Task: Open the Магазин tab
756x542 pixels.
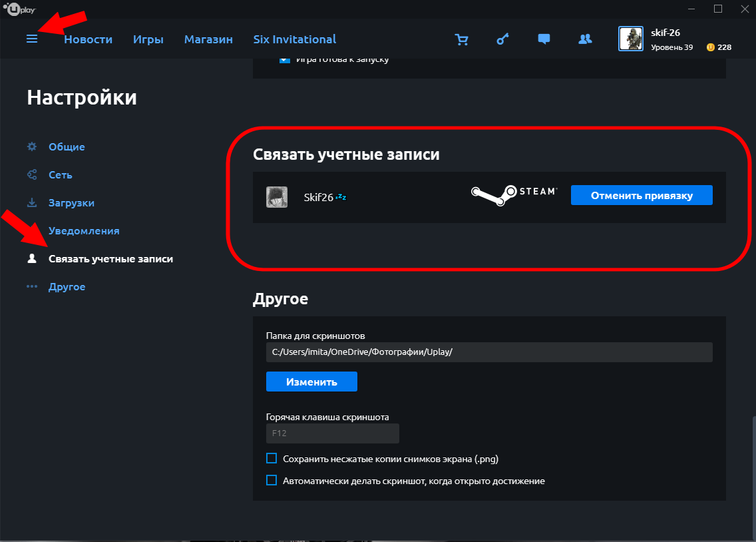Action: (208, 39)
